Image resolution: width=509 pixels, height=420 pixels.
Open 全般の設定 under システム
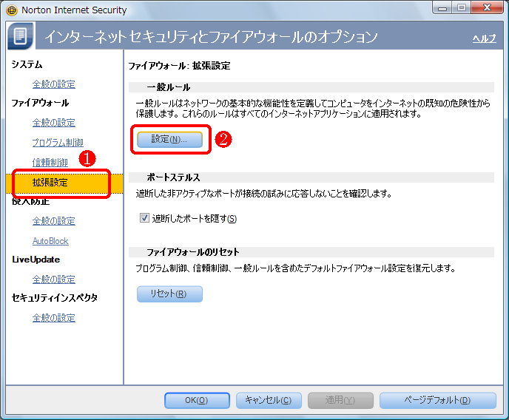point(53,84)
